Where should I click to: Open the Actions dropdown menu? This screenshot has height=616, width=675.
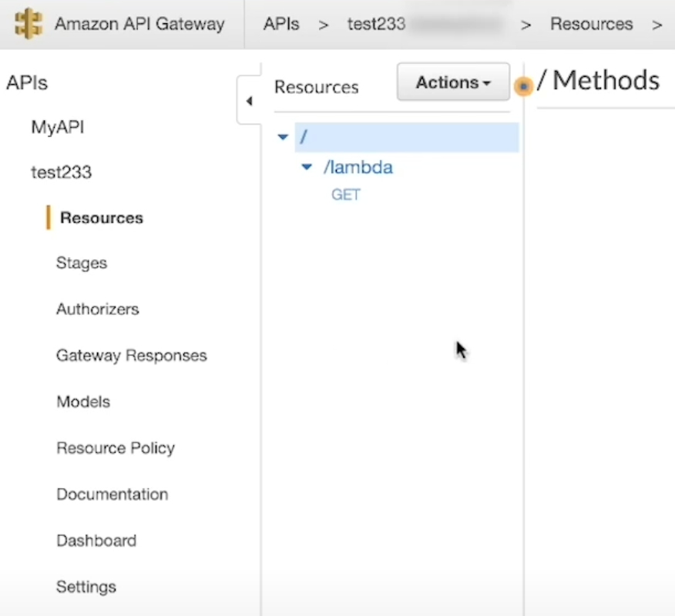click(x=453, y=82)
